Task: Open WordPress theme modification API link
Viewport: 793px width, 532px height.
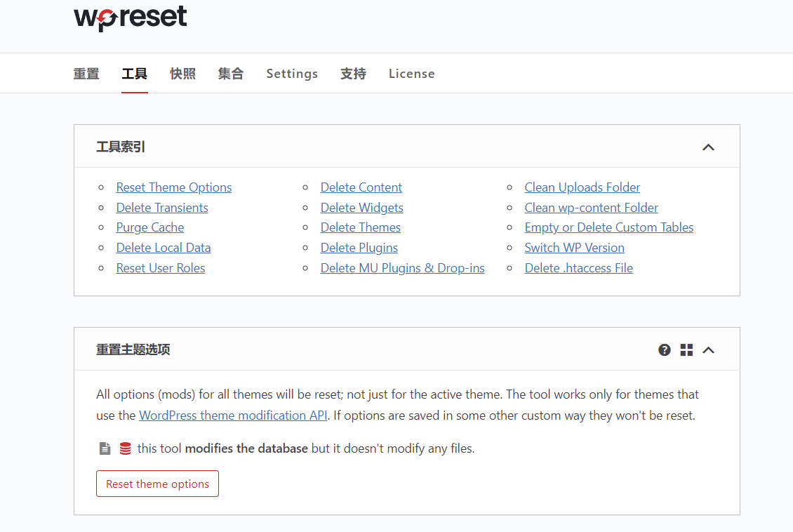Action: point(233,415)
